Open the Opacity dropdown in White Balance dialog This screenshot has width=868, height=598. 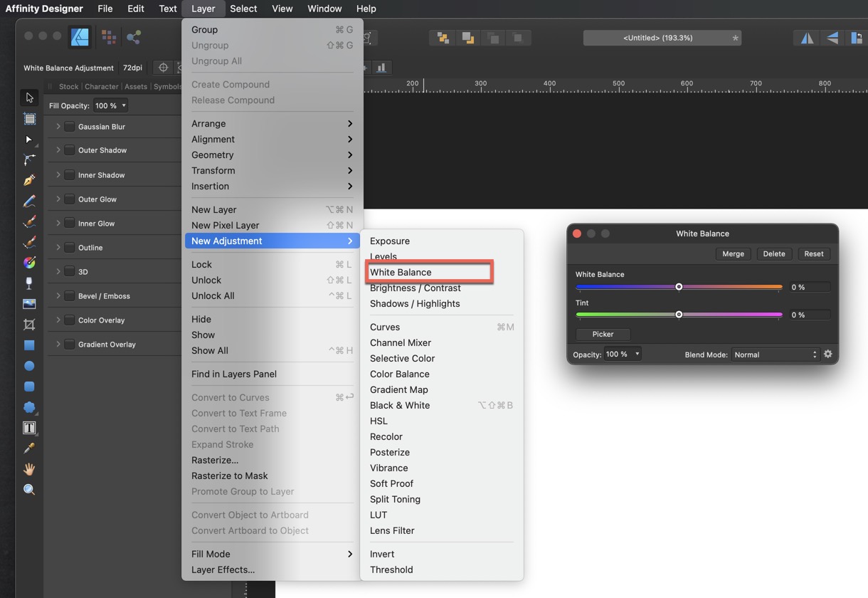click(623, 354)
